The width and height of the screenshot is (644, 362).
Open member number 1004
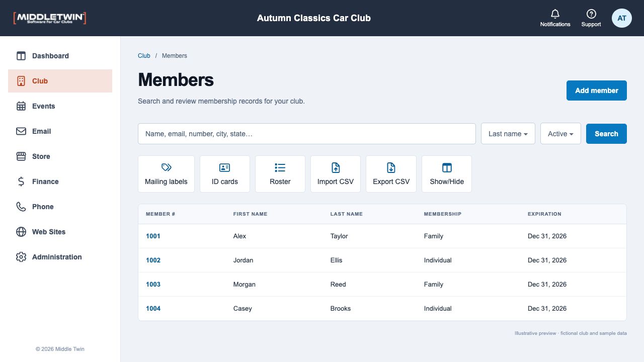point(153,308)
